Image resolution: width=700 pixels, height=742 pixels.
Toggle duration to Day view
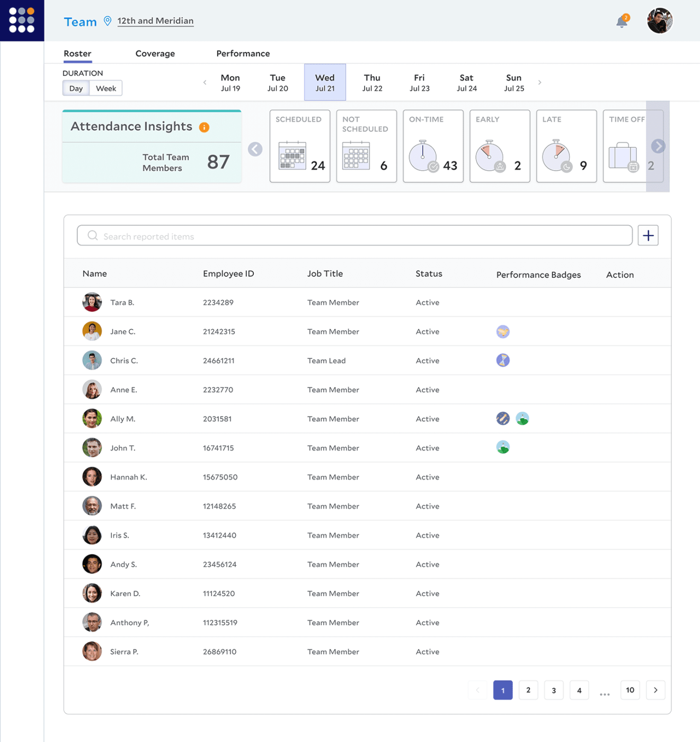coord(75,88)
